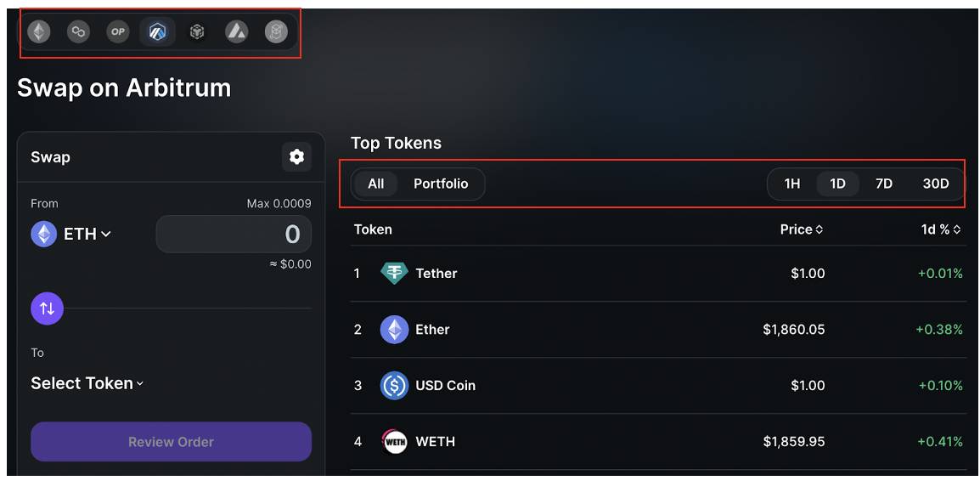Switch to the Ethereum network icon
The width and height of the screenshot is (980, 481).
[39, 31]
